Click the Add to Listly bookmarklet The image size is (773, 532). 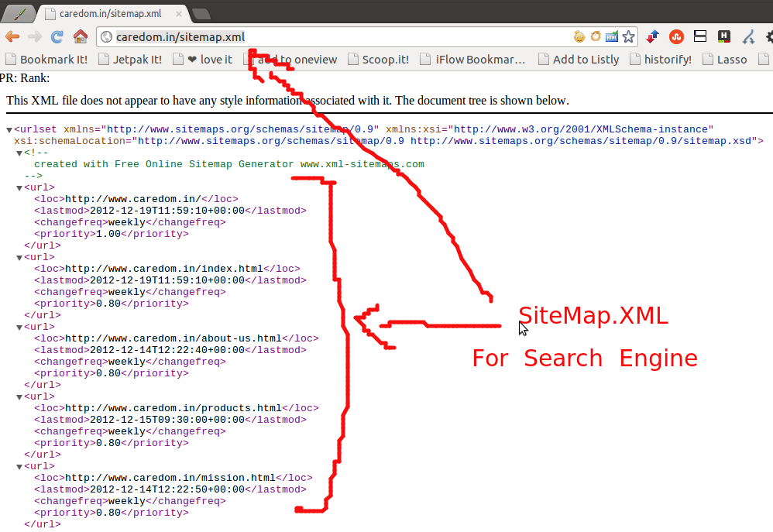coord(579,60)
